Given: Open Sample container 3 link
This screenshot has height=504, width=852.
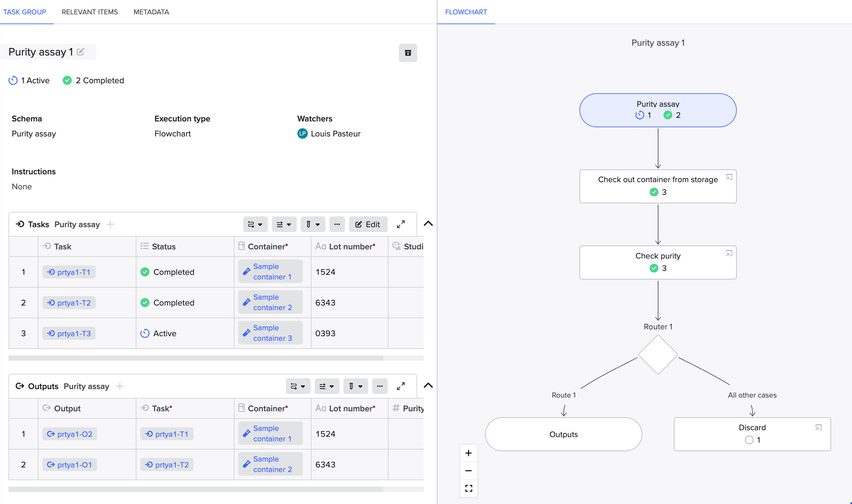Looking at the screenshot, I should (x=270, y=333).
